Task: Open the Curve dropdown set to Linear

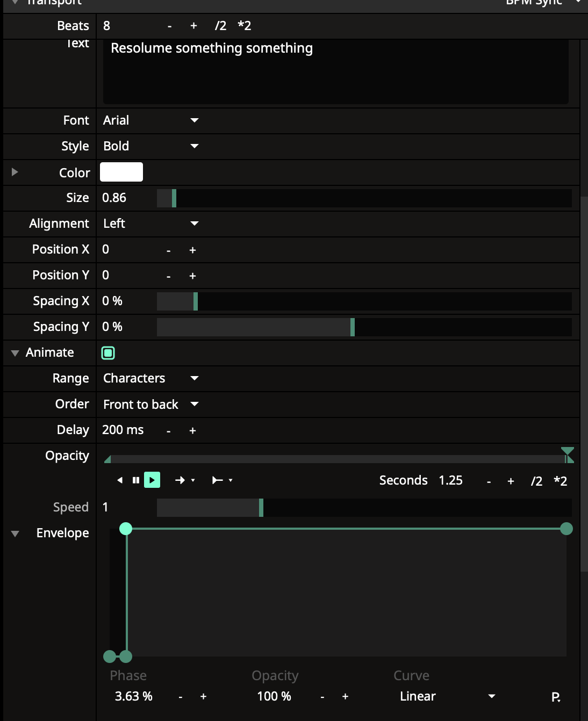Action: (447, 696)
